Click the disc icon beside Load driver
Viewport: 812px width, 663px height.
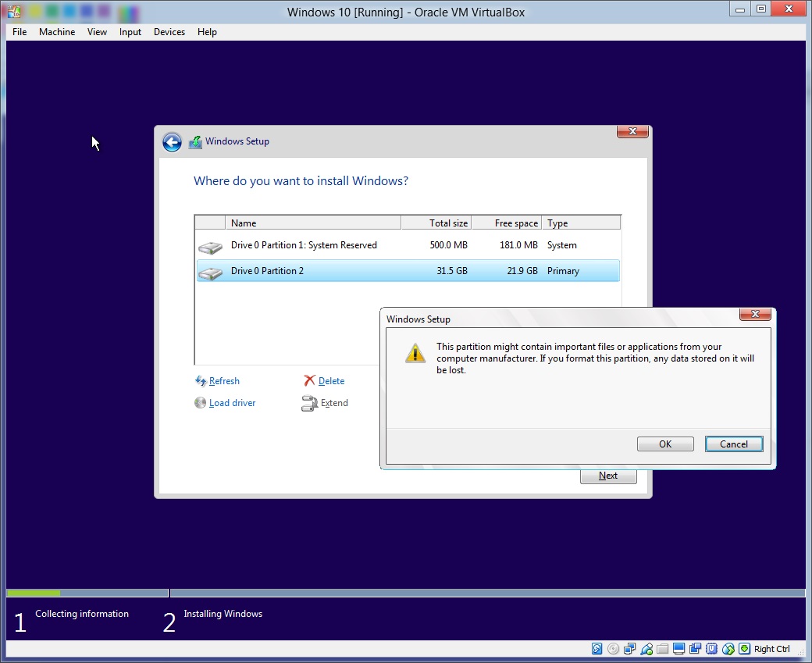pyautogui.click(x=200, y=402)
